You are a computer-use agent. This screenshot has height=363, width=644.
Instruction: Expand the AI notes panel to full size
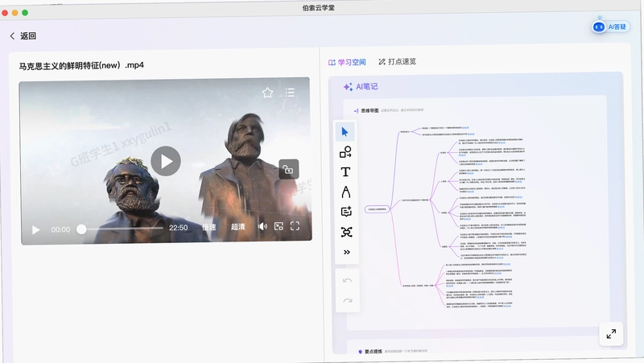coord(611,334)
